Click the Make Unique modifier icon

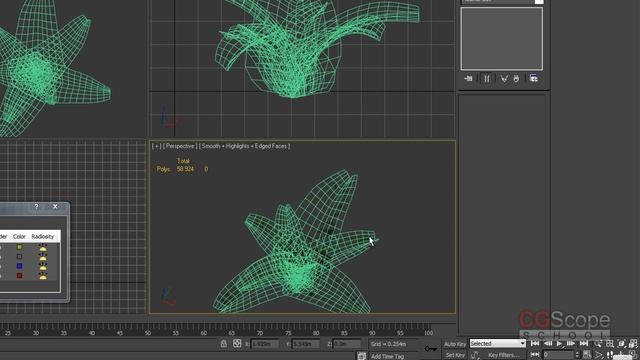(x=504, y=78)
